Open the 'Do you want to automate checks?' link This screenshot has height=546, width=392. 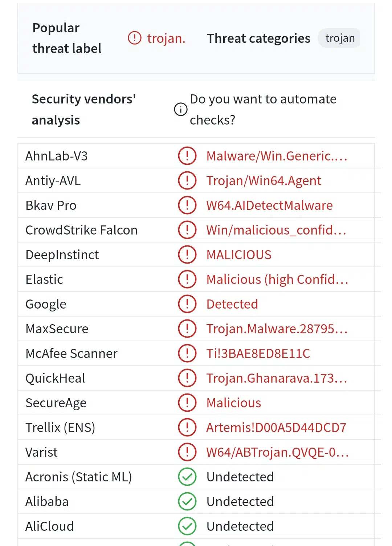[263, 109]
